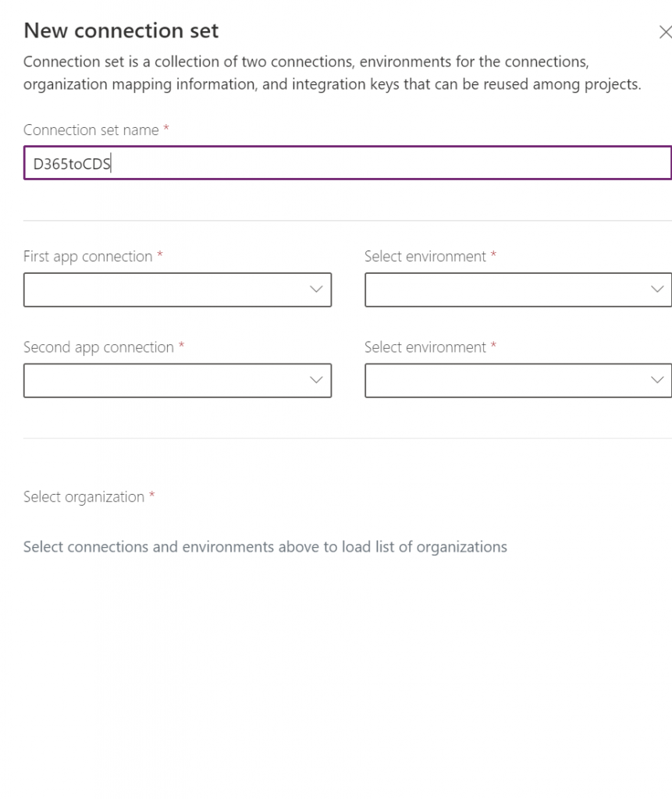The width and height of the screenshot is (672, 799).
Task: Dismiss the New connection set panel
Action: click(x=665, y=33)
